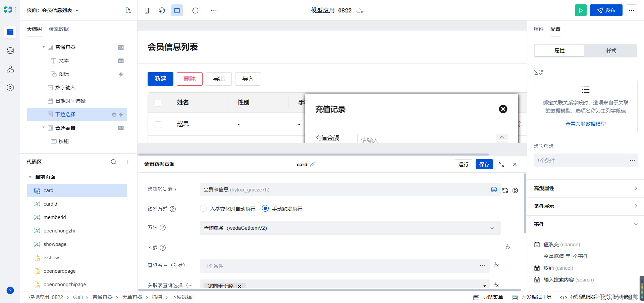Close the 充值记录 dialog

click(x=503, y=109)
